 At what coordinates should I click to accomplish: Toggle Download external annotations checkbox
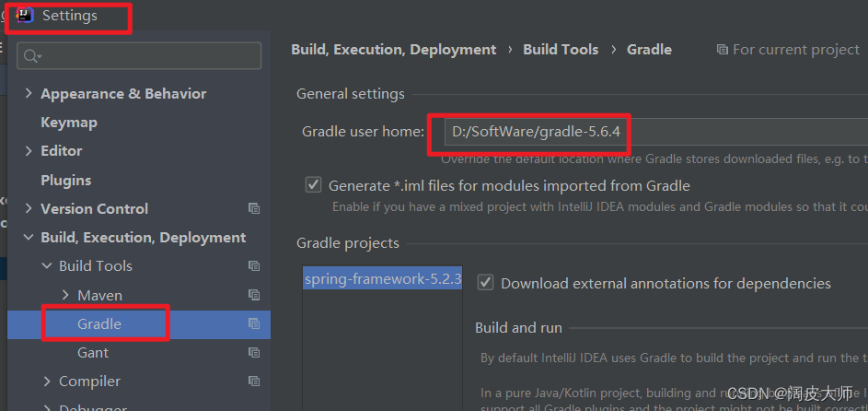pos(485,283)
